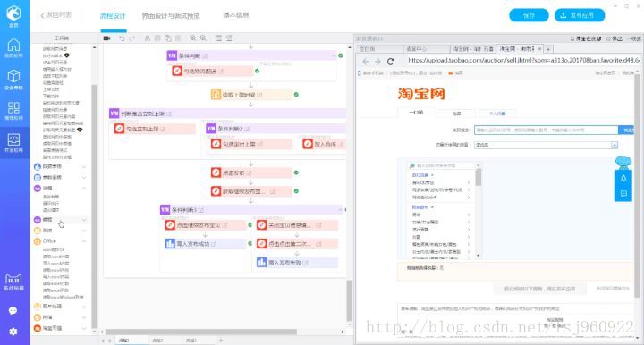This screenshot has height=345, width=644.
Task: Select the 卖家中心 browser tab
Action: point(426,49)
